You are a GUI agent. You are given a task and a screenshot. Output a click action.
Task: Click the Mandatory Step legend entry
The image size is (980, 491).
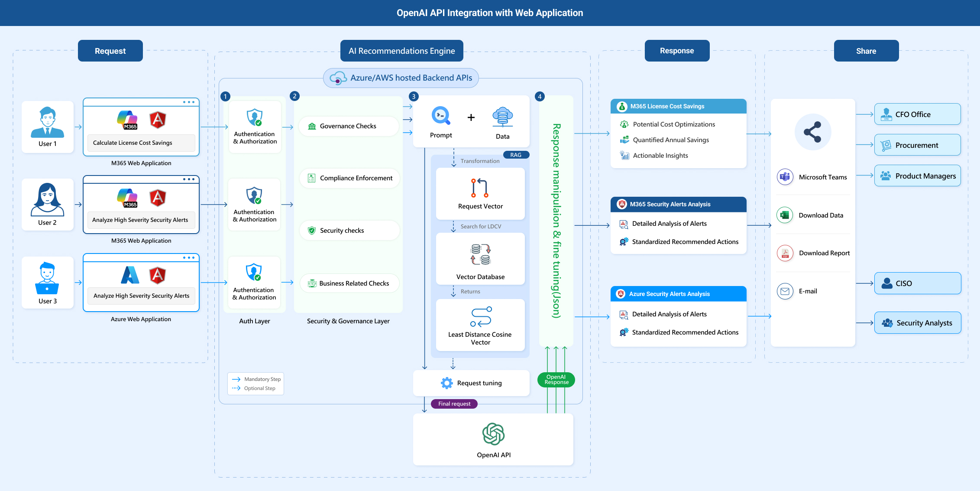(x=256, y=379)
